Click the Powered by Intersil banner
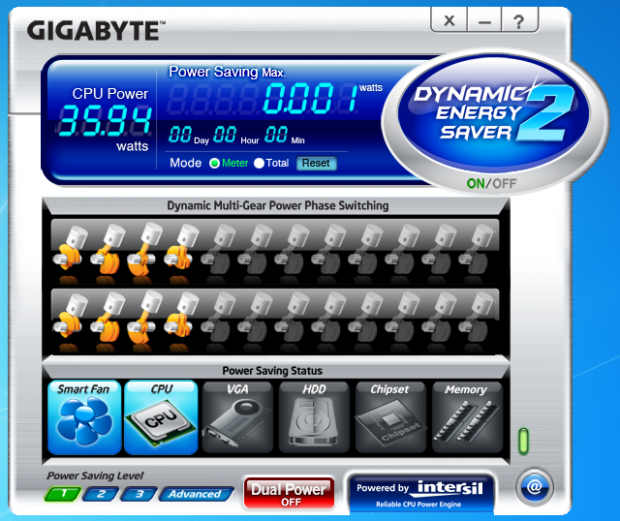The image size is (620, 521). click(x=420, y=493)
